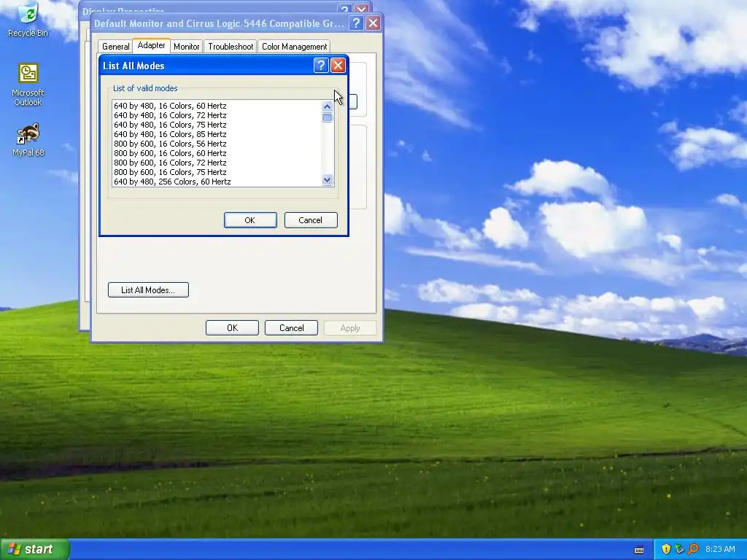Click the orange magnifier tray icon
The height and width of the screenshot is (560, 747).
pos(693,549)
